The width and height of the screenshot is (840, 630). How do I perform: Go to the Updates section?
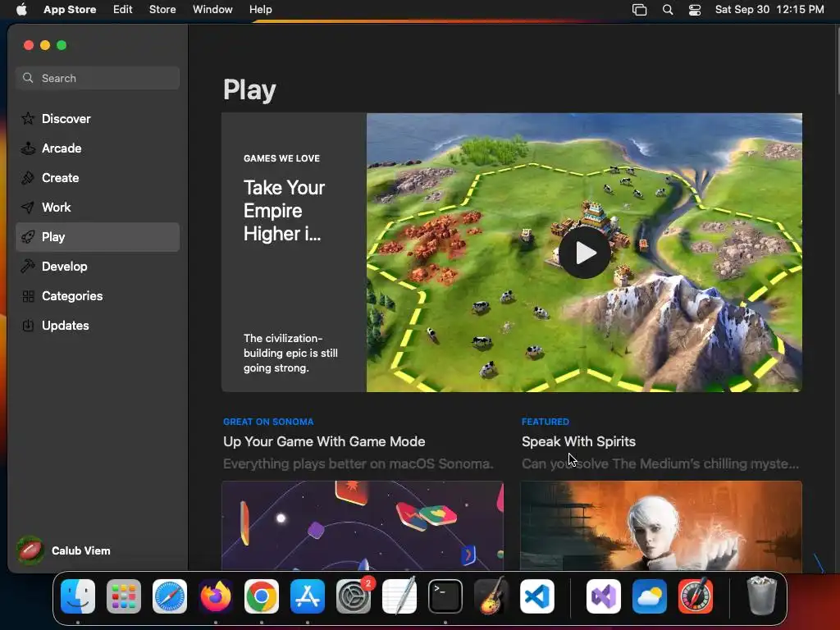click(x=98, y=325)
